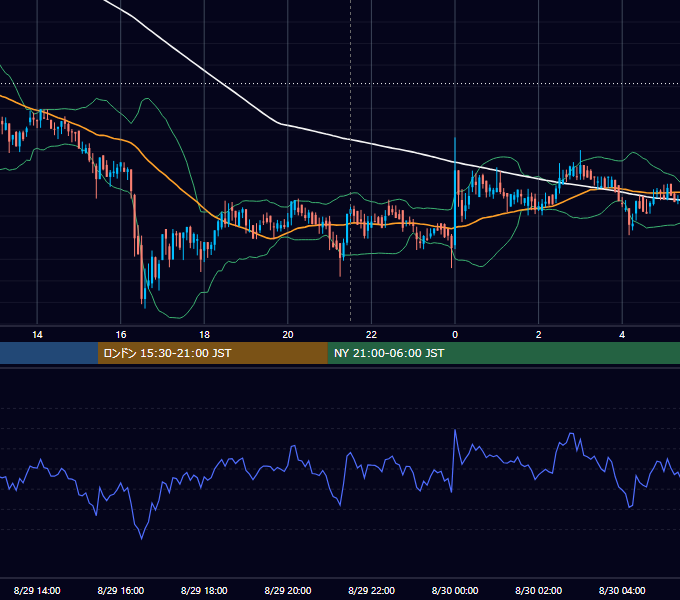Click the 8/29 18:00 time label
The width and height of the screenshot is (680, 600).
tap(204, 590)
